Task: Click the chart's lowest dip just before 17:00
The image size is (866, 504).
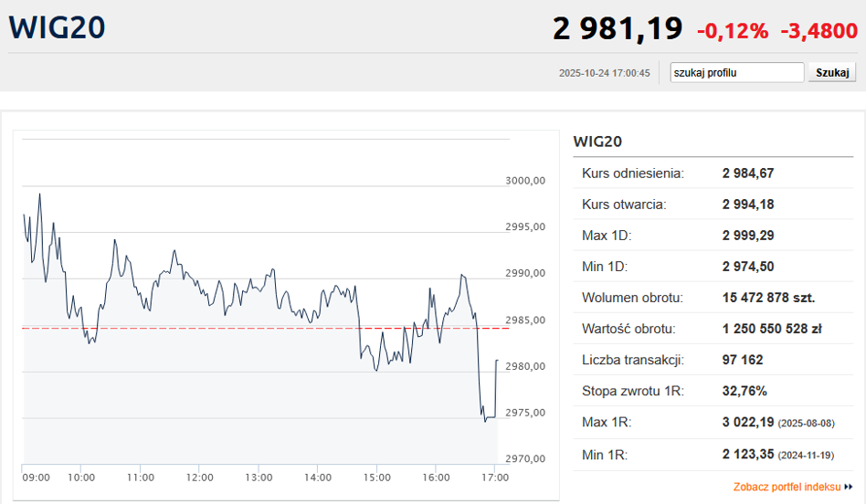Action: point(485,420)
